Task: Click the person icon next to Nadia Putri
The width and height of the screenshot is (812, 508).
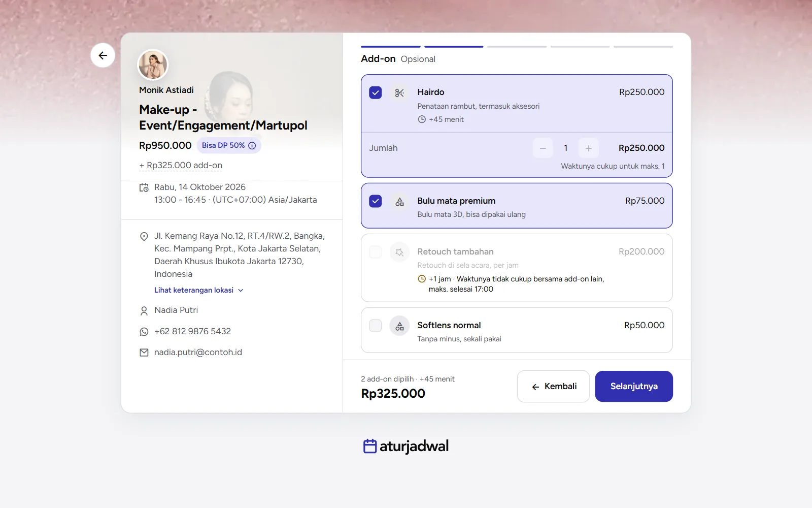Action: (144, 310)
